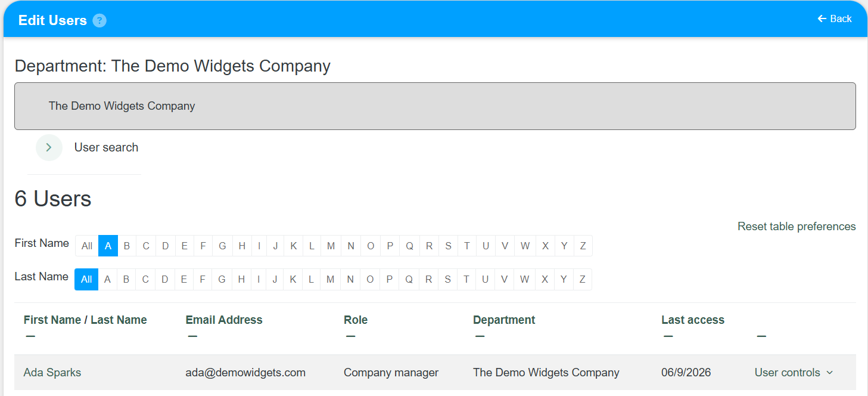Filter First Name by letter Z
Viewport: 868px width, 396px height.
coord(583,246)
